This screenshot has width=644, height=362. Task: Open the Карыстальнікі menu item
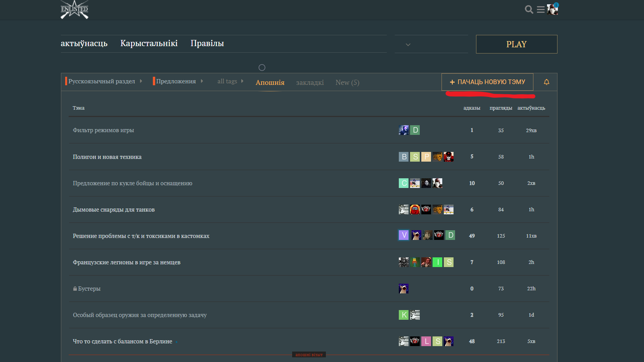[x=149, y=43]
